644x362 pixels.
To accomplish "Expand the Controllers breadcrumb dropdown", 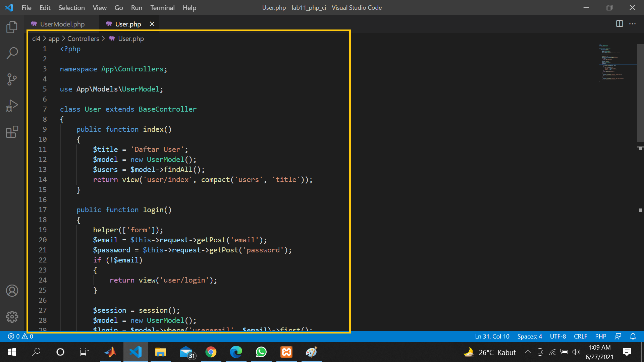I will point(83,38).
